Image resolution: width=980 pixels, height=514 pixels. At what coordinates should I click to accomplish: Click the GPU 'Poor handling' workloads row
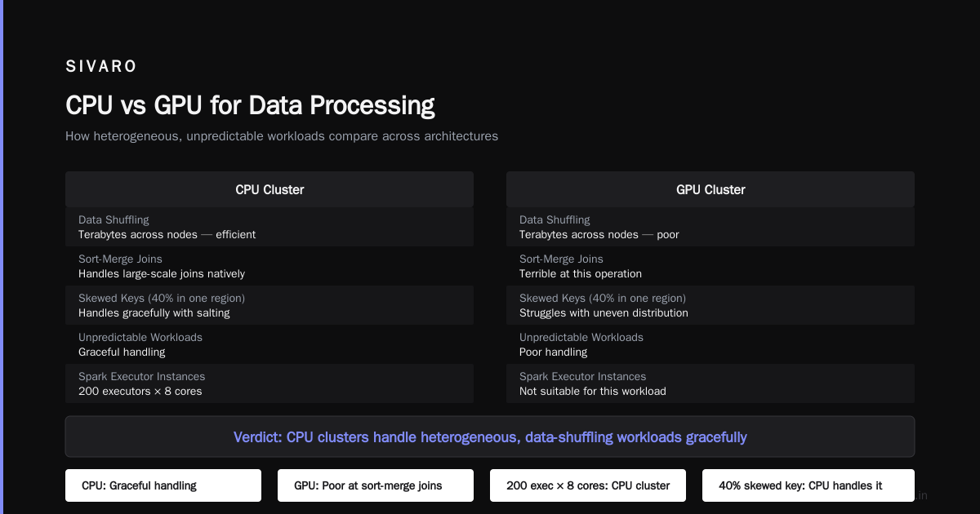tap(710, 344)
